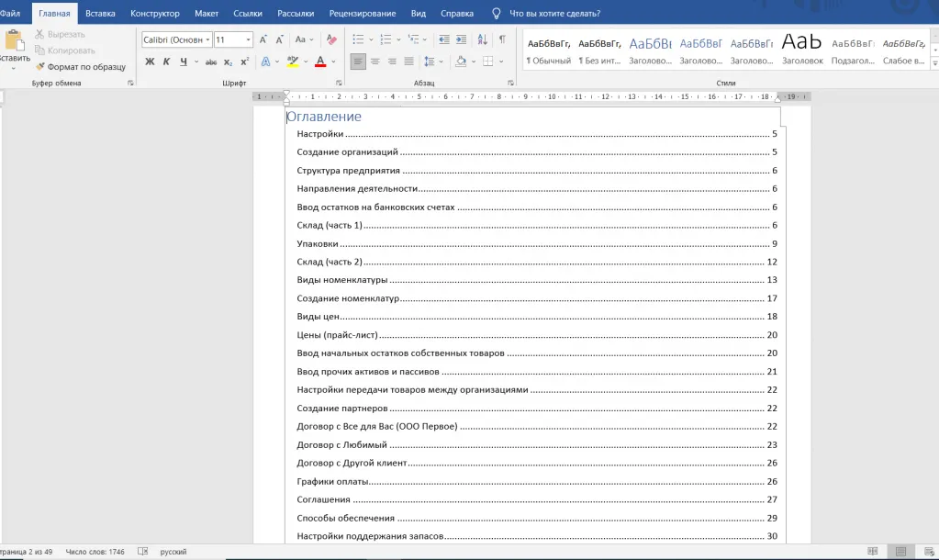Open the Вставка ribbon tab
The height and width of the screenshot is (560, 939).
tap(100, 14)
